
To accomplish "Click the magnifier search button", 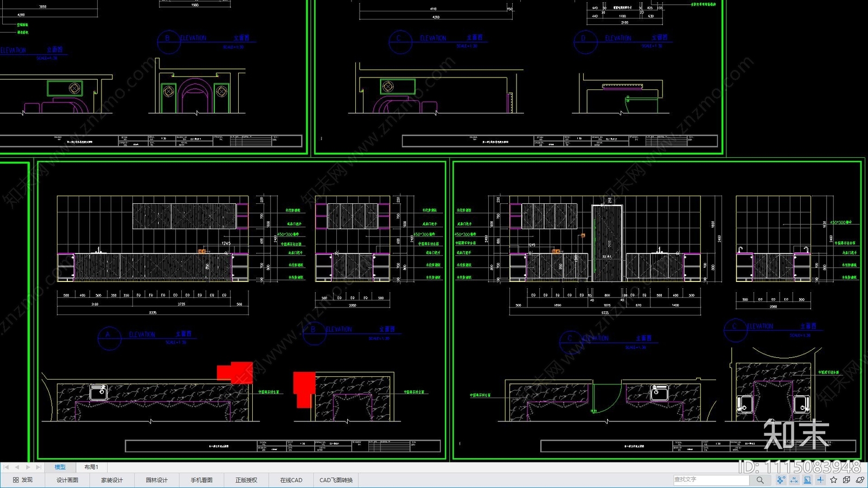I will (760, 480).
